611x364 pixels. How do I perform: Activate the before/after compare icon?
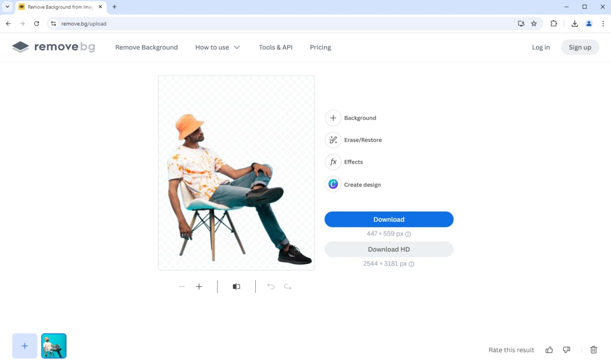click(x=236, y=286)
